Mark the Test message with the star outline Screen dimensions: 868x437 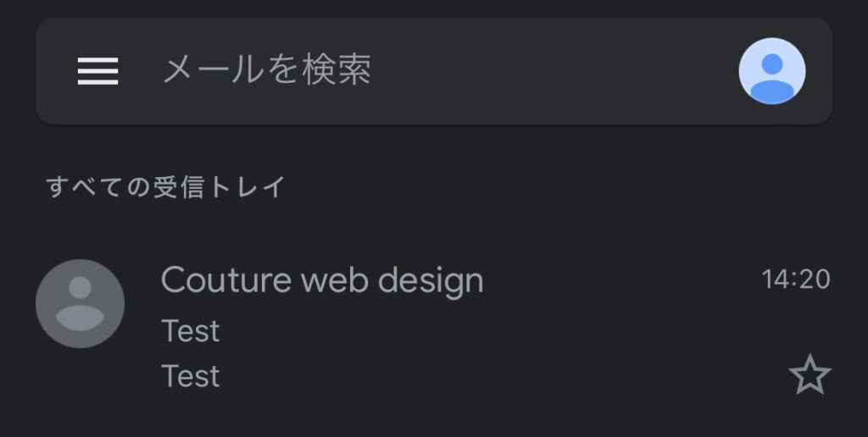[x=810, y=374]
